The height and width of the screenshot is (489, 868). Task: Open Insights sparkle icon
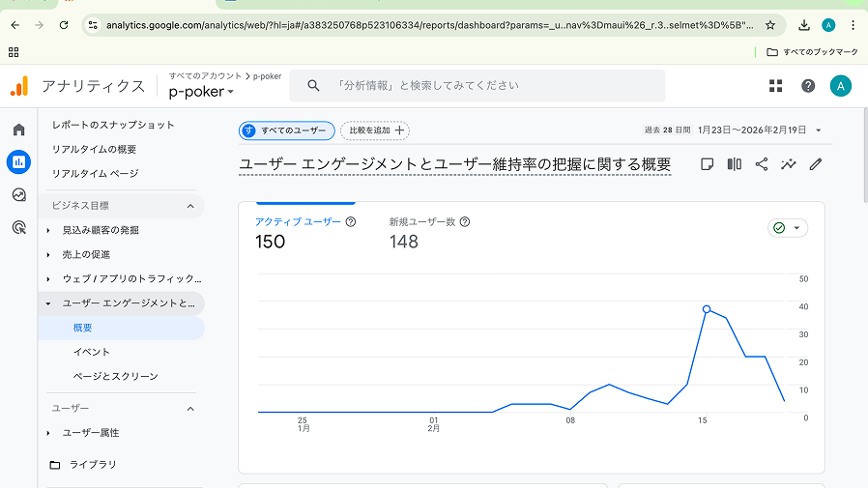789,164
